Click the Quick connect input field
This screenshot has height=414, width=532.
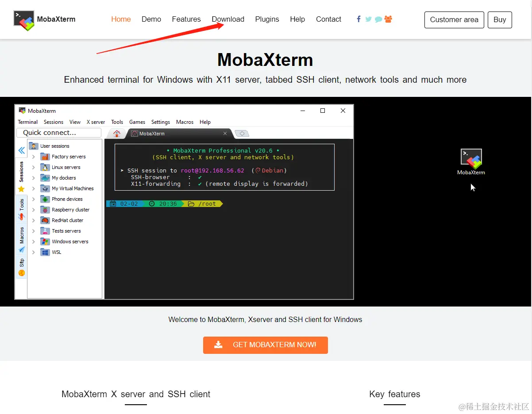click(x=59, y=133)
